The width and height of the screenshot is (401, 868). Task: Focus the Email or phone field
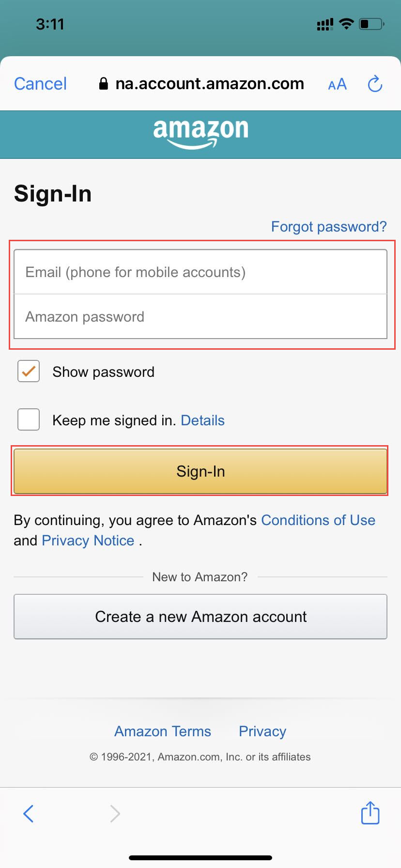coord(200,272)
